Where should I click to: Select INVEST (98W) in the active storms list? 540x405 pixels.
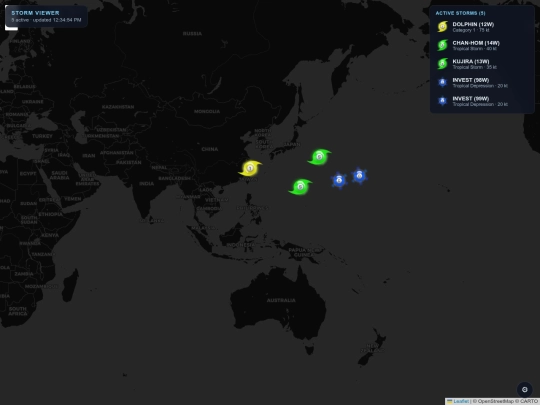coord(482,83)
